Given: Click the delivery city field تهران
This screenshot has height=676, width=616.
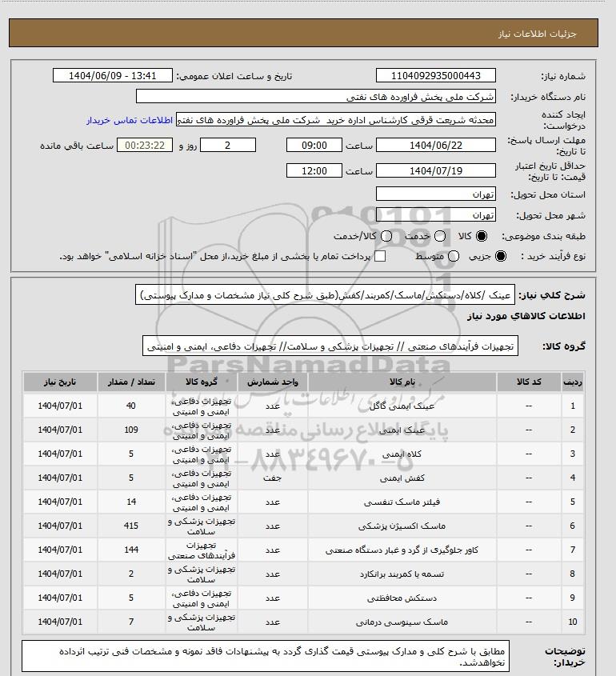Looking at the screenshot, I should coord(436,214).
